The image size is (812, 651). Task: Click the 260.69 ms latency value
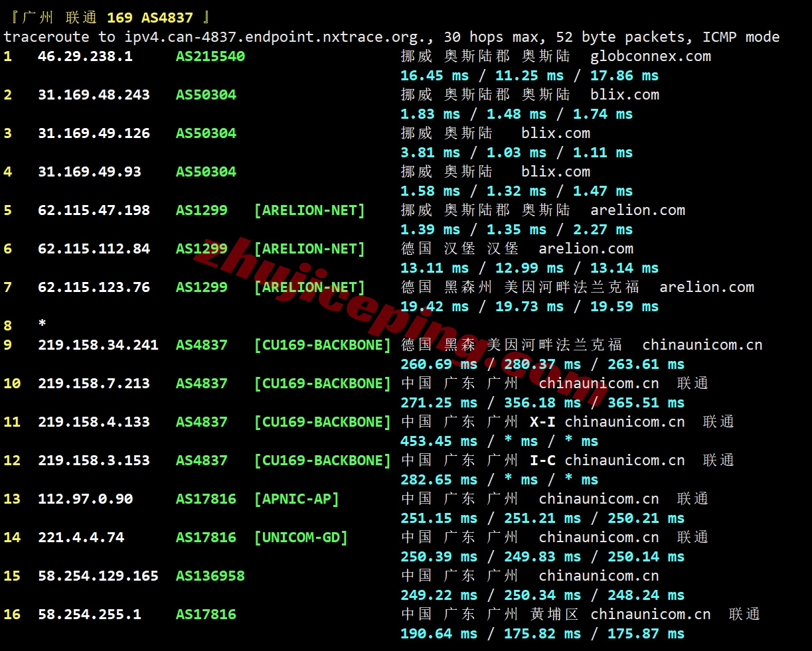click(x=439, y=364)
